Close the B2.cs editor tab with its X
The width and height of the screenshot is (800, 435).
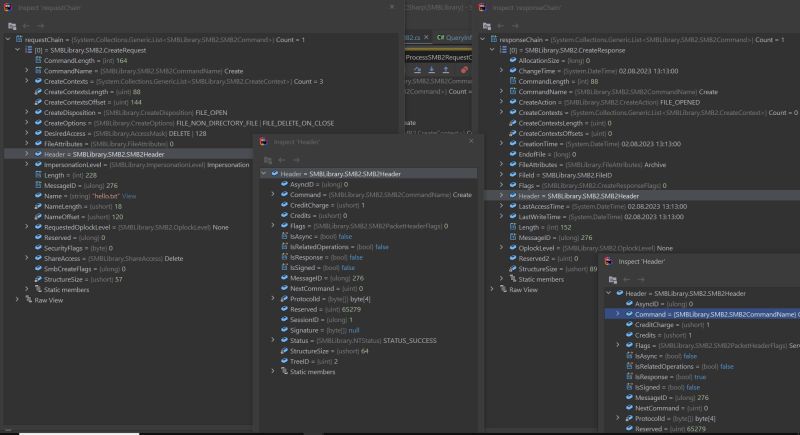426,37
